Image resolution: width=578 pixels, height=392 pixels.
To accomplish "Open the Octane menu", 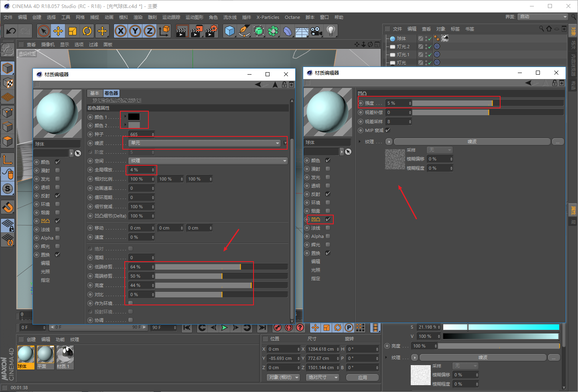I will pyautogui.click(x=292, y=17).
